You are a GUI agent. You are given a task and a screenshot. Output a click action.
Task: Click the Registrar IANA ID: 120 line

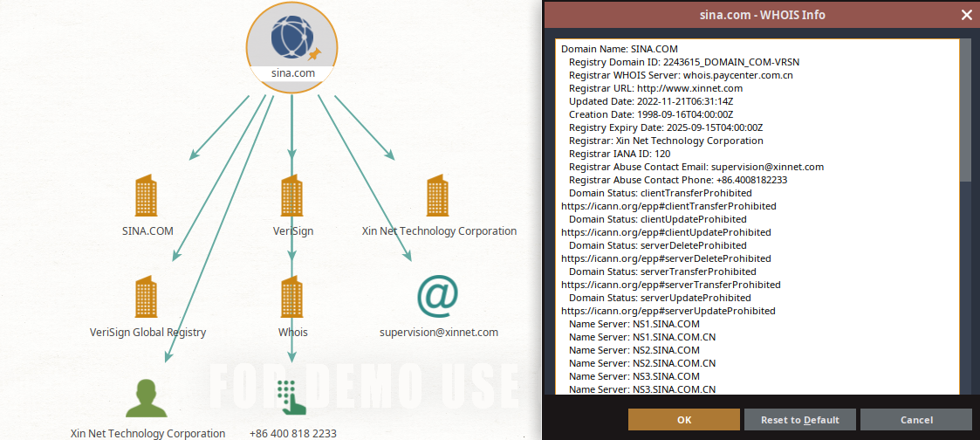620,154
